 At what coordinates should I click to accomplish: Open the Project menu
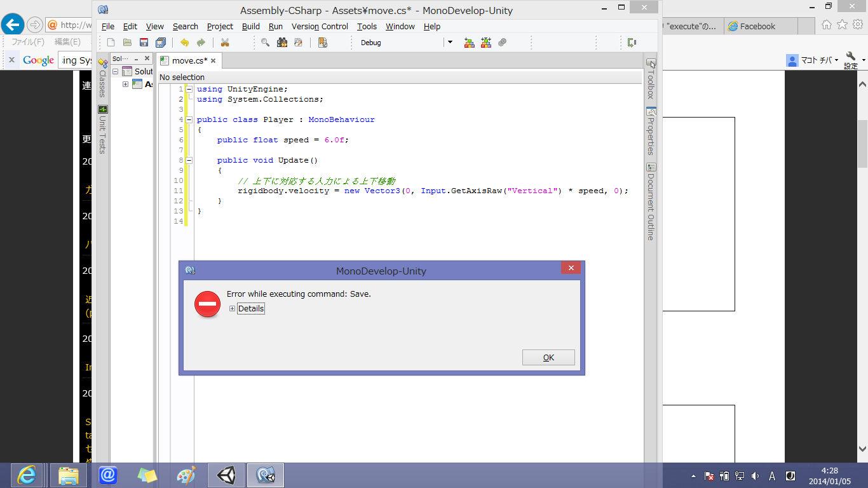(220, 26)
